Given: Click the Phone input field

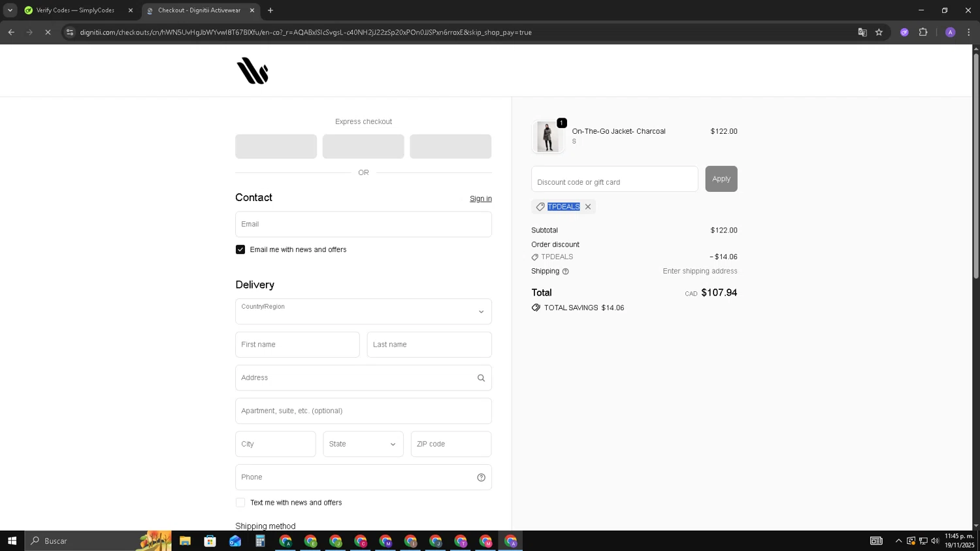Looking at the screenshot, I should (363, 477).
